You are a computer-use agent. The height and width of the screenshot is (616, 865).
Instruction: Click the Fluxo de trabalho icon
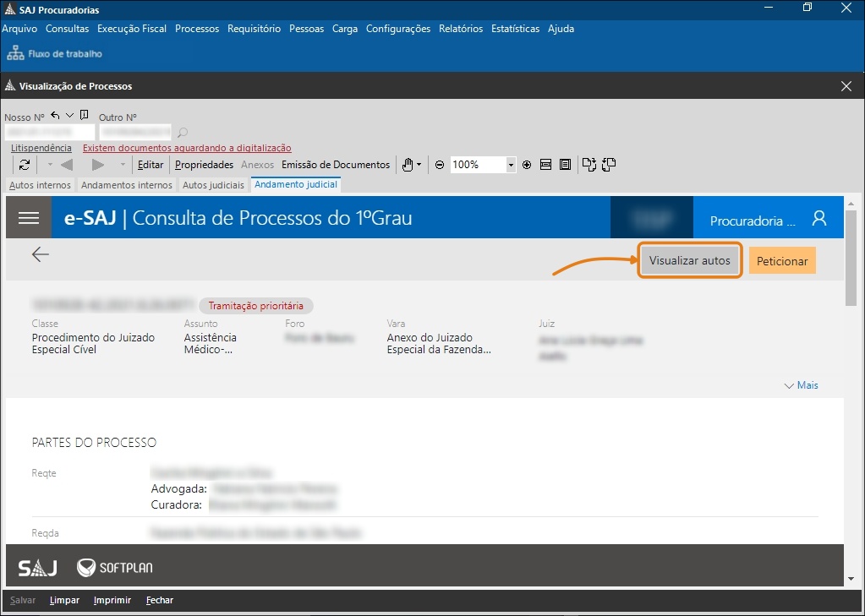click(x=15, y=53)
